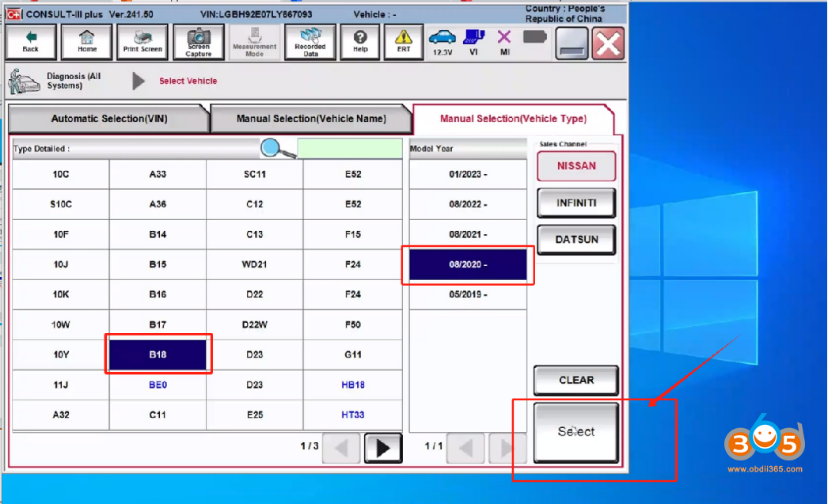
Task: Go to the Home screen icon
Action: (87, 42)
